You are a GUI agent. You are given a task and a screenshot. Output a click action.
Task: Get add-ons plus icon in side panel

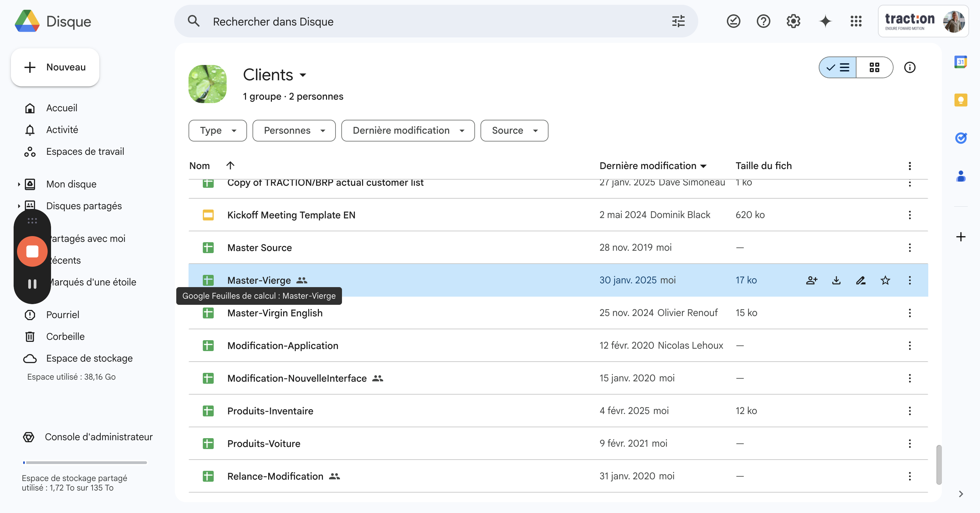(961, 236)
